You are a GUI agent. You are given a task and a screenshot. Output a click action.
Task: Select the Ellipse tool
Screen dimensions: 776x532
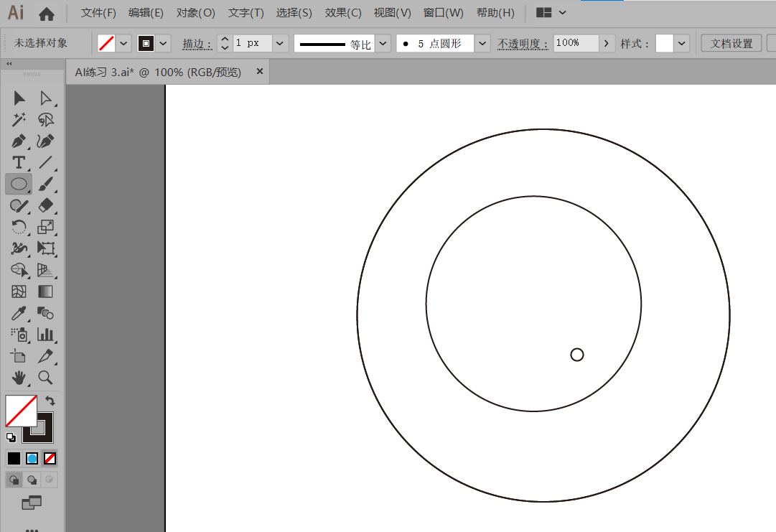click(19, 184)
